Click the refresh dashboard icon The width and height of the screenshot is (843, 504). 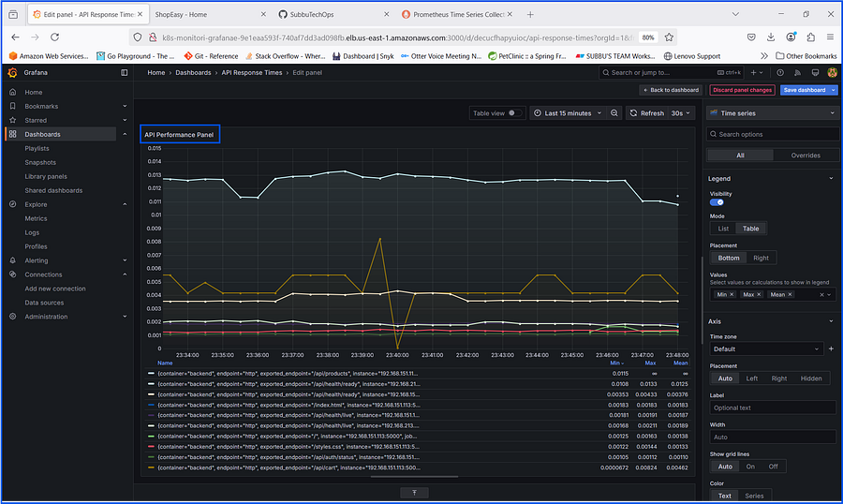tap(633, 113)
